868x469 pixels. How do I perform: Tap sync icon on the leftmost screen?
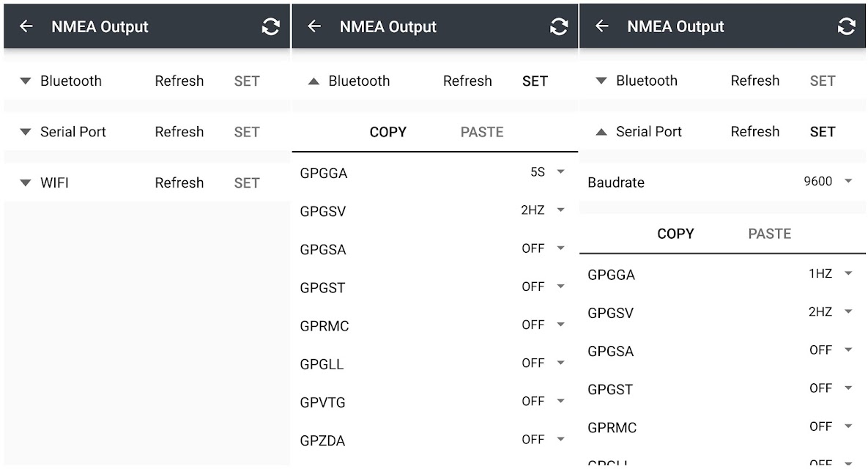coord(271,27)
